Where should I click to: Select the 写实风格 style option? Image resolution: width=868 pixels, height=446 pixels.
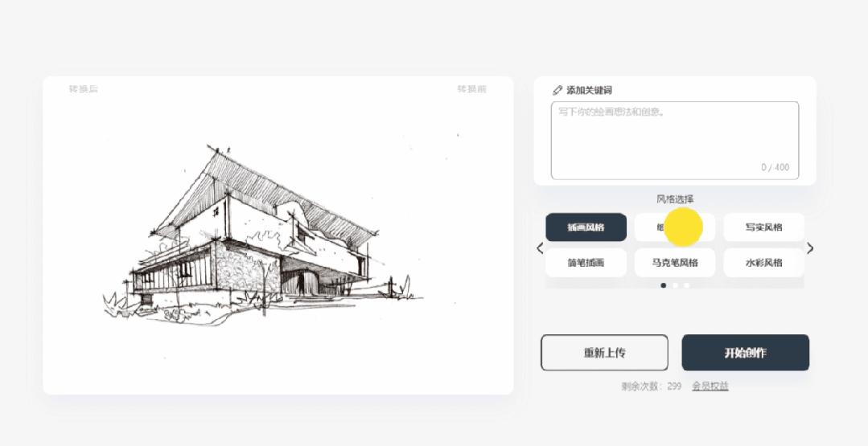coord(764,227)
